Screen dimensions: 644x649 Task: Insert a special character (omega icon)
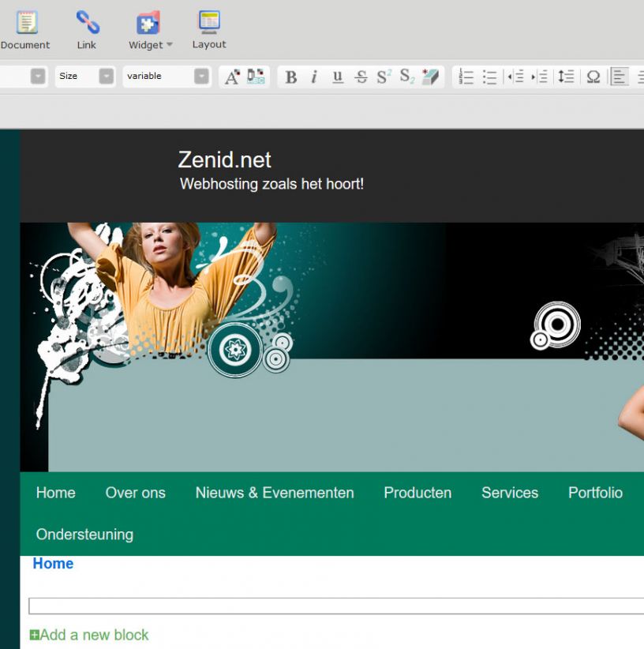(593, 77)
